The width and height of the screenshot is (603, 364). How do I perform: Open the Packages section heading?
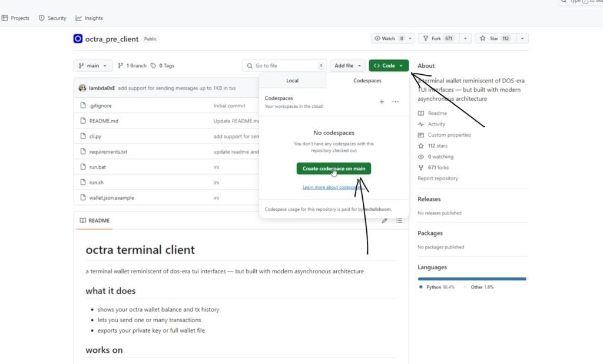click(430, 233)
